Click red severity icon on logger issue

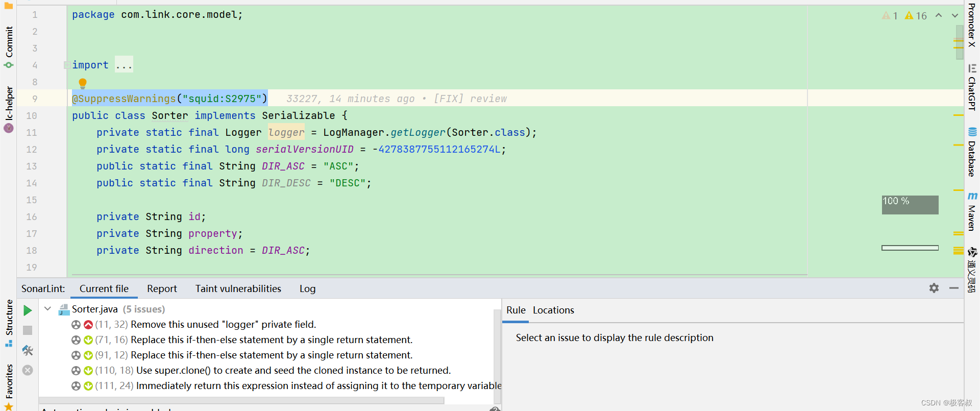tap(88, 325)
